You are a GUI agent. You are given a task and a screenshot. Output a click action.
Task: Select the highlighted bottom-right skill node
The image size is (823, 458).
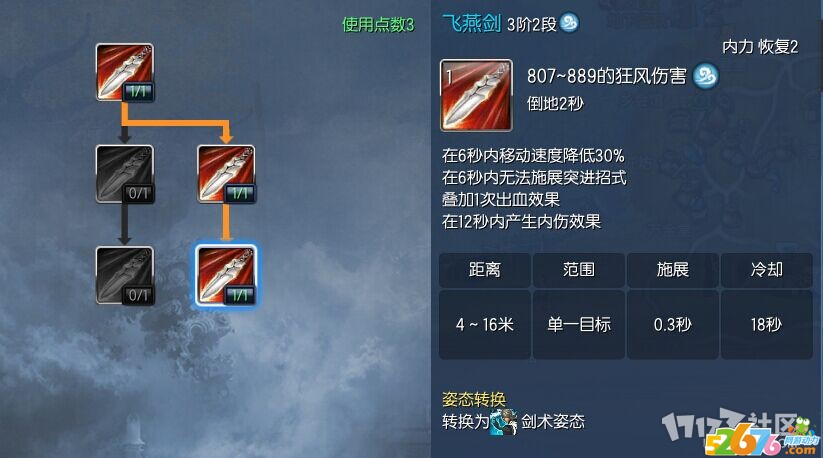pyautogui.click(x=226, y=276)
